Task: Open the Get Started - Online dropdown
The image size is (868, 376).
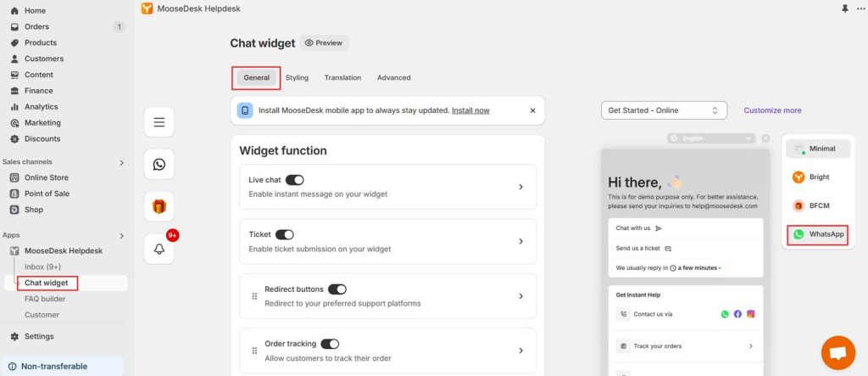Action: (664, 110)
